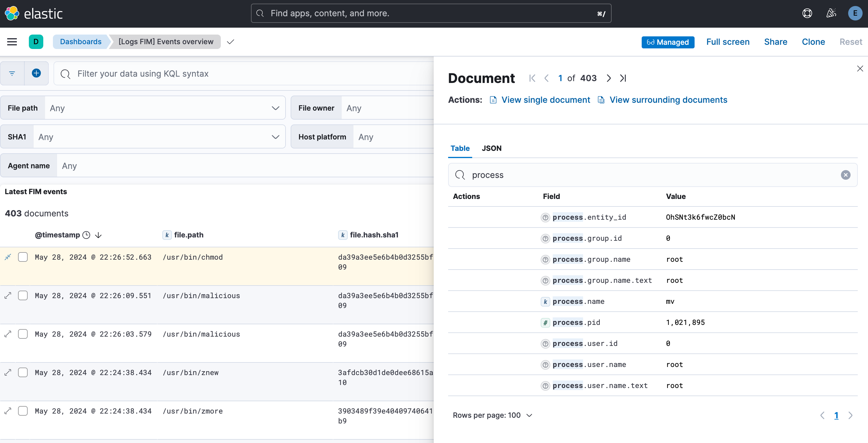Click page number 1 in pagination
Viewport: 868px width, 443px height.
[x=836, y=415]
